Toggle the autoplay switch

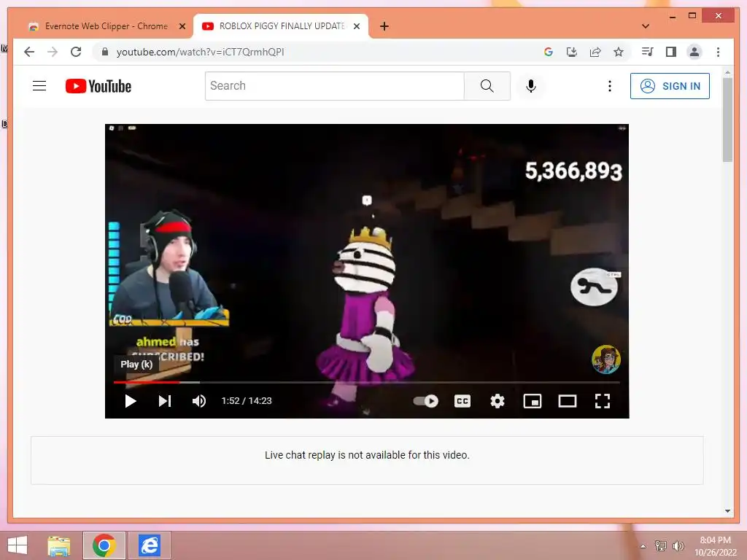[425, 401]
